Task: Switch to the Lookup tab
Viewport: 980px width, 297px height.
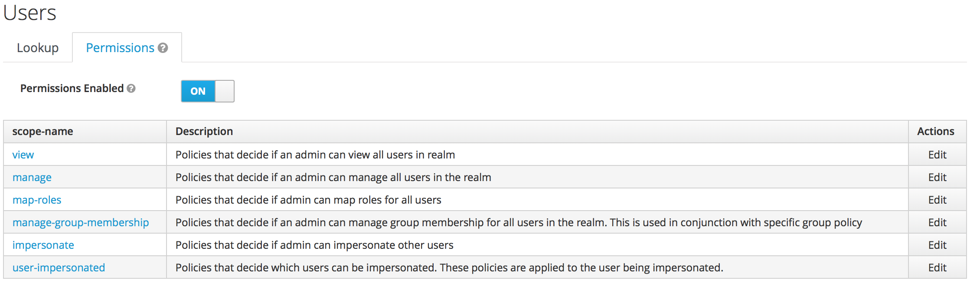Action: click(38, 48)
